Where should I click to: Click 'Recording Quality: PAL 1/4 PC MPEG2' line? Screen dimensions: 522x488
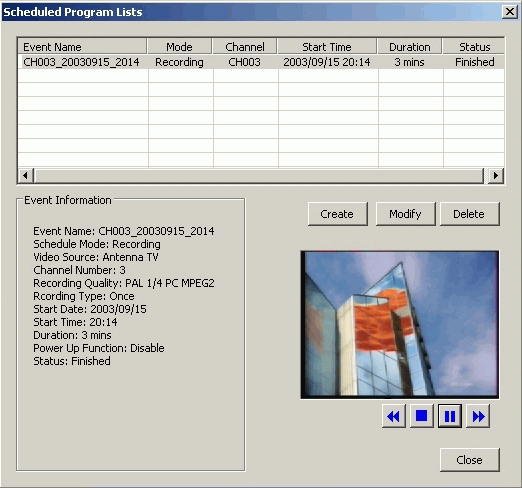124,283
